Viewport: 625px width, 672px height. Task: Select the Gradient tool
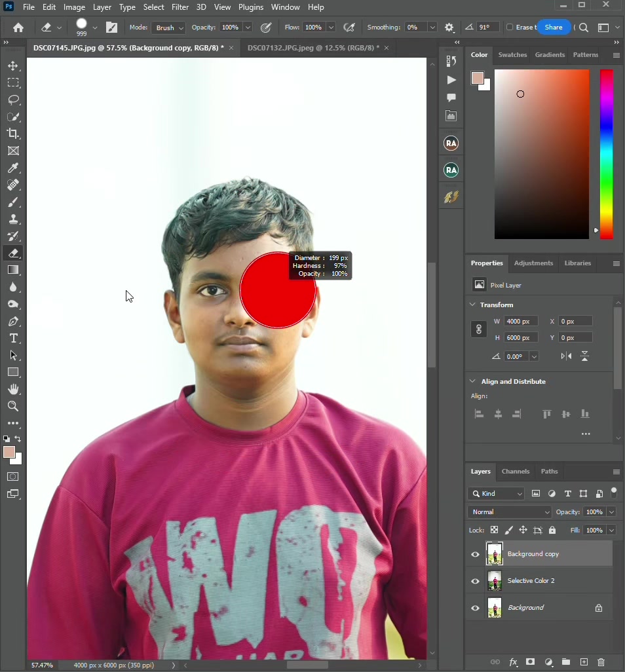coord(13,270)
